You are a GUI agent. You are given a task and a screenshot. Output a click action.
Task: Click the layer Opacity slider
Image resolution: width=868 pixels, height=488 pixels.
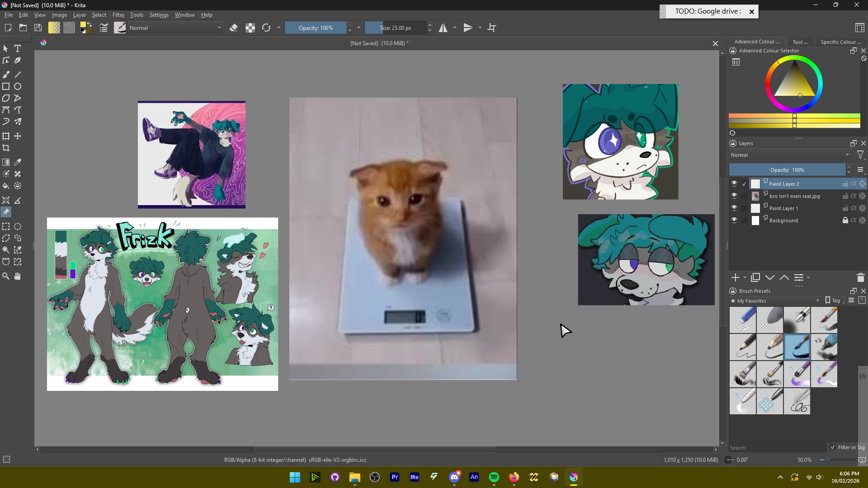click(787, 170)
